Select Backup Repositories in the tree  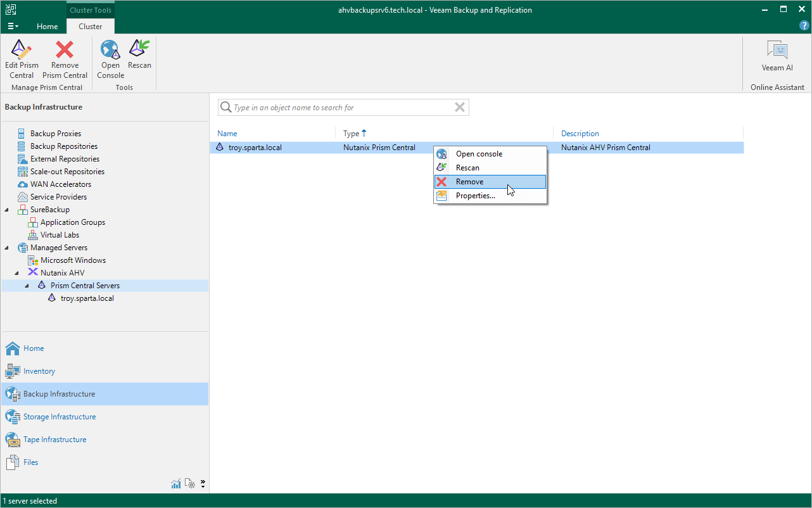point(64,146)
